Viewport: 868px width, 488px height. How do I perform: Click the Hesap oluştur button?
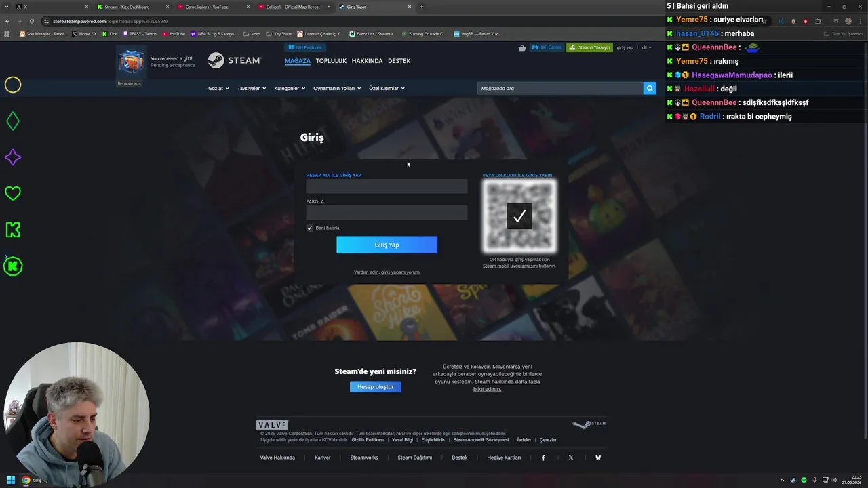(x=375, y=386)
